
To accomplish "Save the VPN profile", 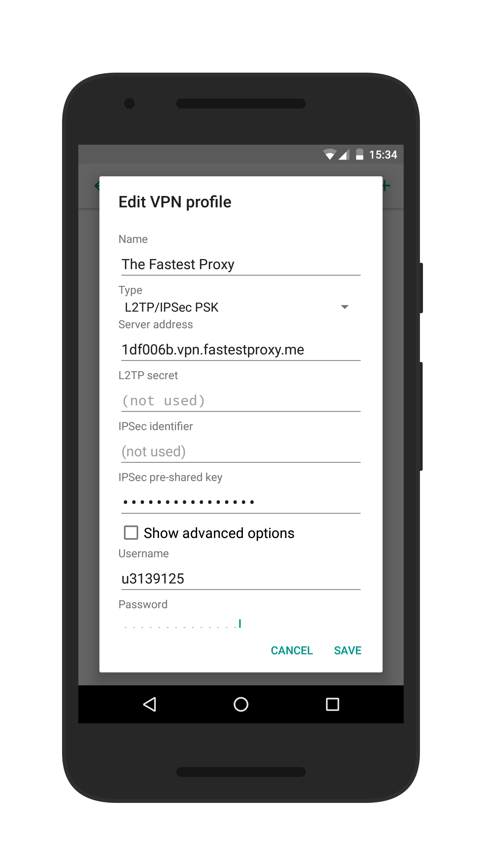I will [x=348, y=650].
